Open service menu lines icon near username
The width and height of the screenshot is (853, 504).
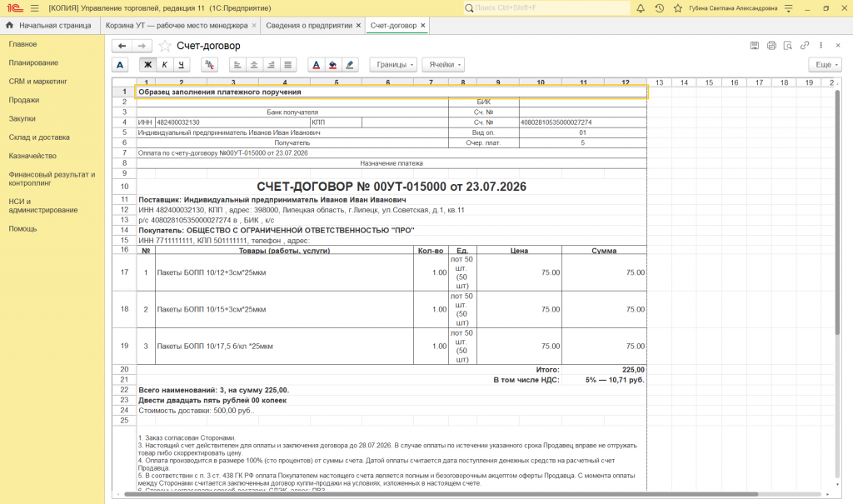pyautogui.click(x=789, y=8)
